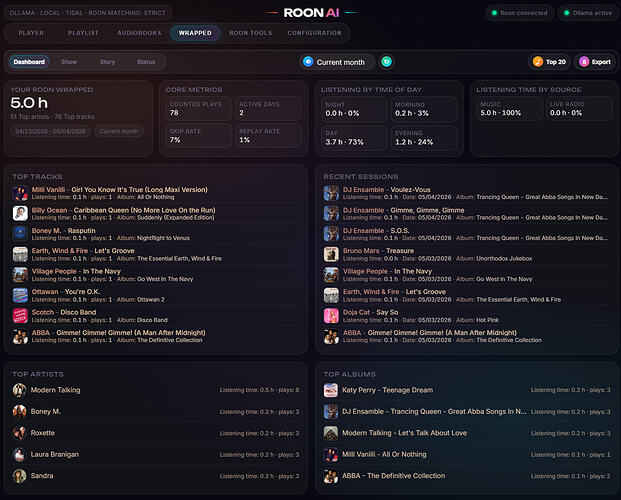Screen dimensions: 621x500
Task: Click Bruno Mars Treasure album thumbnail
Action: pos(331,254)
